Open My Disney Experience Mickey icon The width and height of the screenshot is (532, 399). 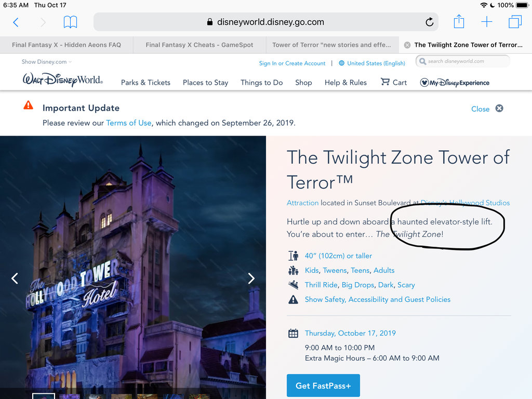pyautogui.click(x=424, y=83)
